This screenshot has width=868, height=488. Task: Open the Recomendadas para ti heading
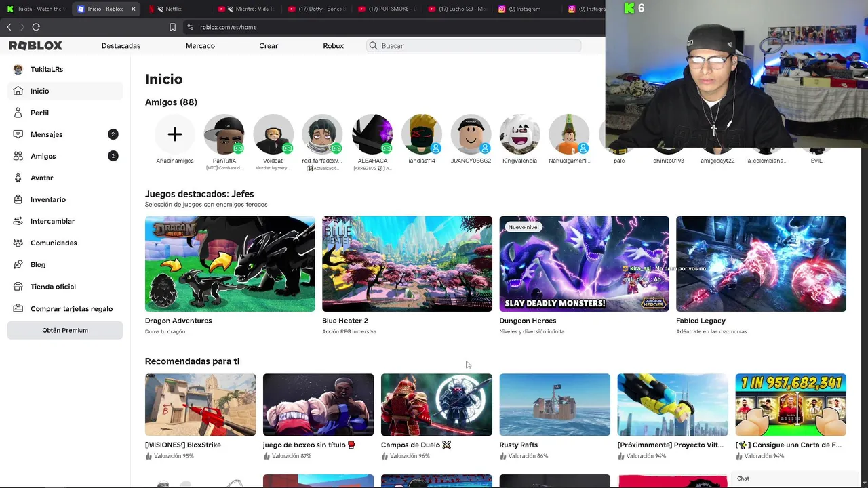pyautogui.click(x=192, y=361)
